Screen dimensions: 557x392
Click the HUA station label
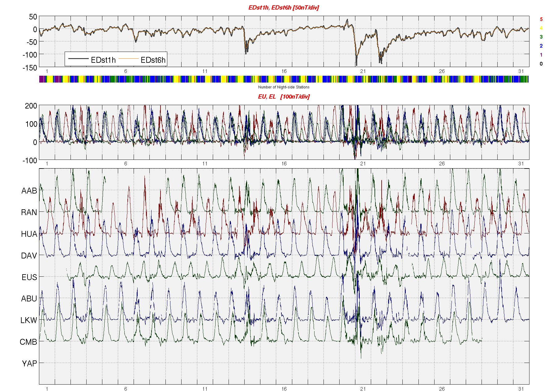coord(29,234)
